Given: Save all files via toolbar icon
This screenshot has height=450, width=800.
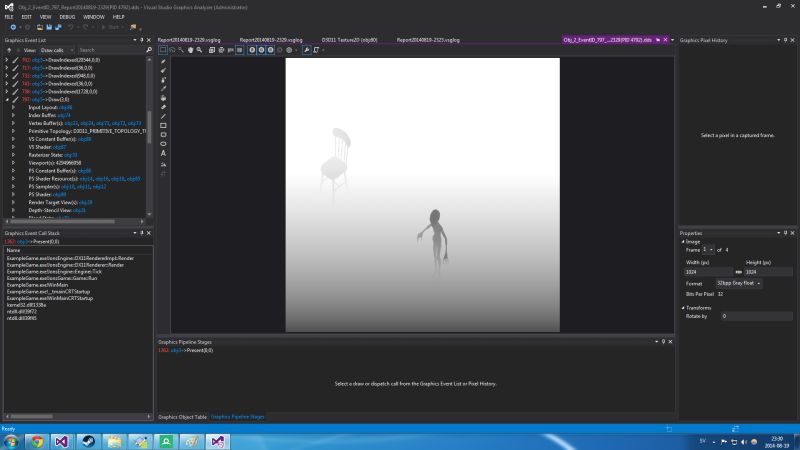Looking at the screenshot, I should tap(58, 27).
